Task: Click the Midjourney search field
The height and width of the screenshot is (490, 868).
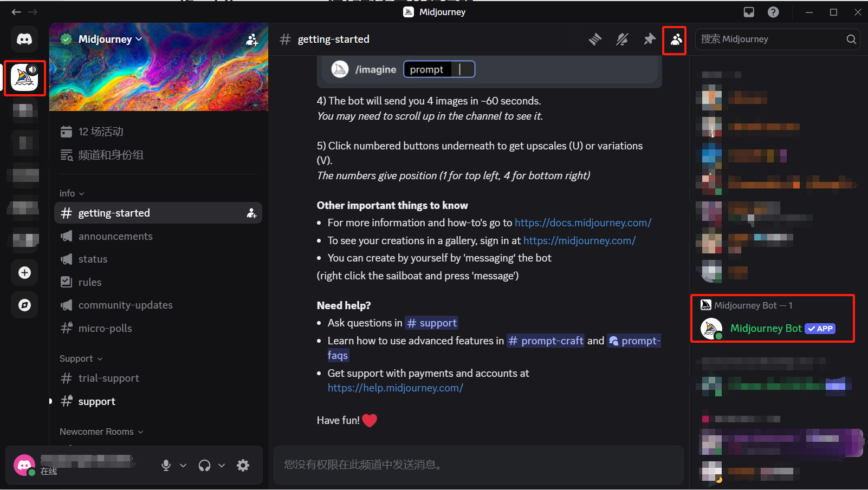Action: (769, 39)
